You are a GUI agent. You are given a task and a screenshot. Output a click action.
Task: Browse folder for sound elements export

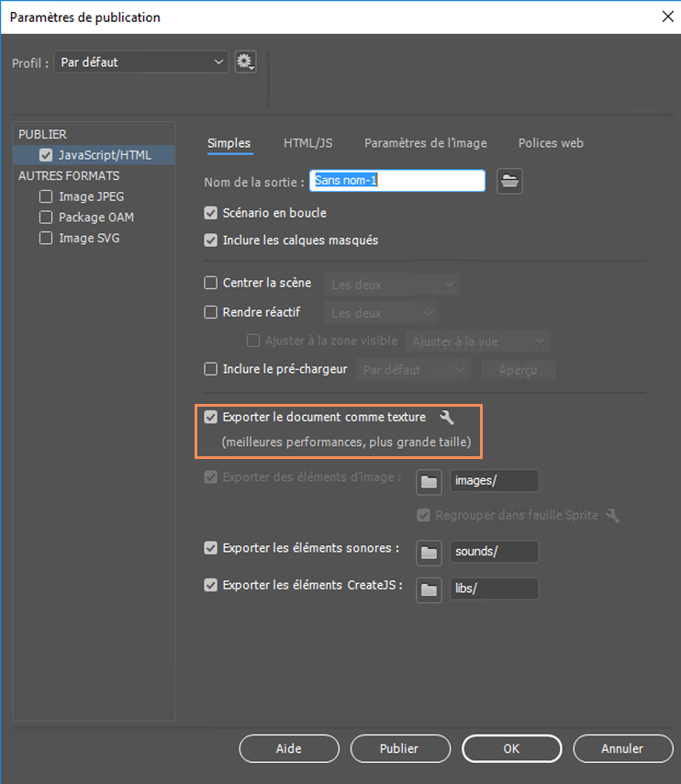point(429,552)
